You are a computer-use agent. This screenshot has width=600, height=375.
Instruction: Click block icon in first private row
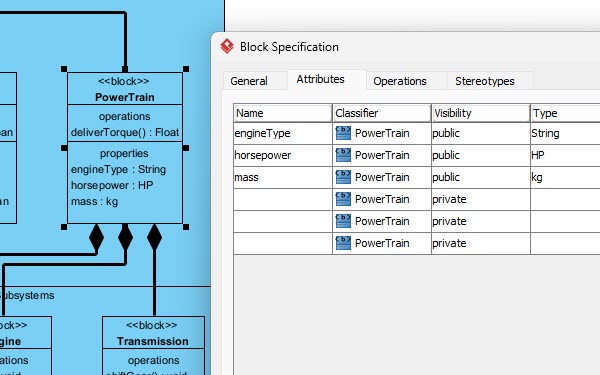pos(343,199)
